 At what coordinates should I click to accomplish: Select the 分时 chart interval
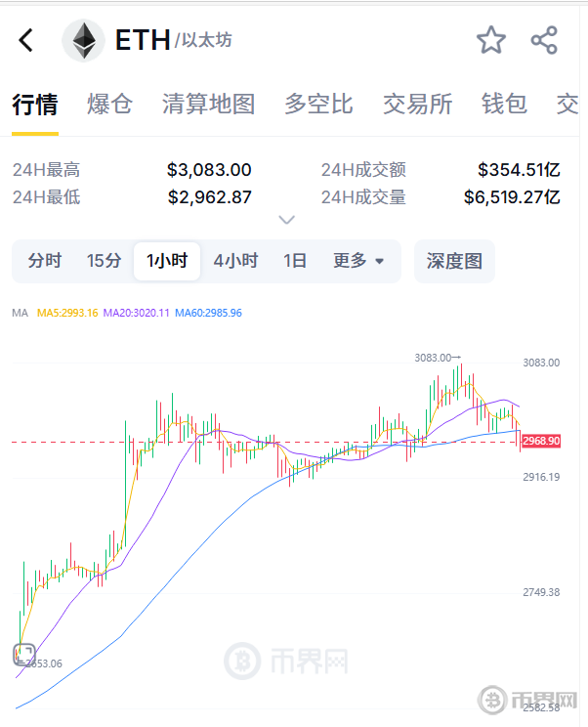click(x=45, y=261)
